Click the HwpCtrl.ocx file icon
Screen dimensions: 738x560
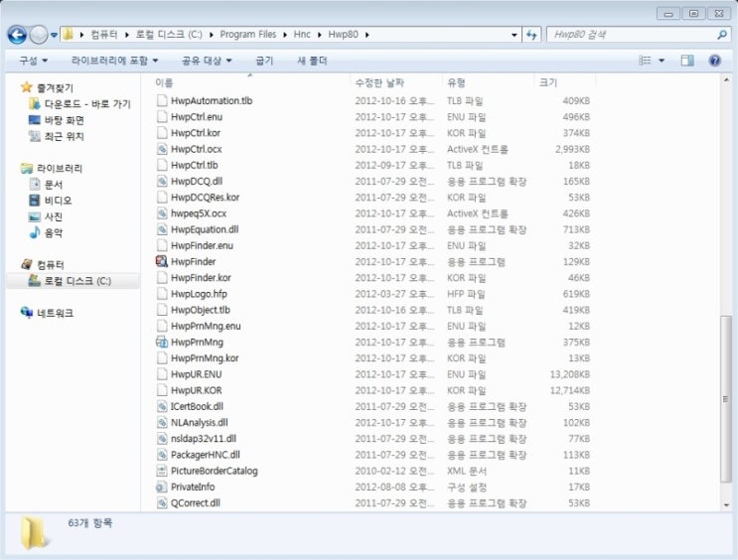tap(162, 149)
